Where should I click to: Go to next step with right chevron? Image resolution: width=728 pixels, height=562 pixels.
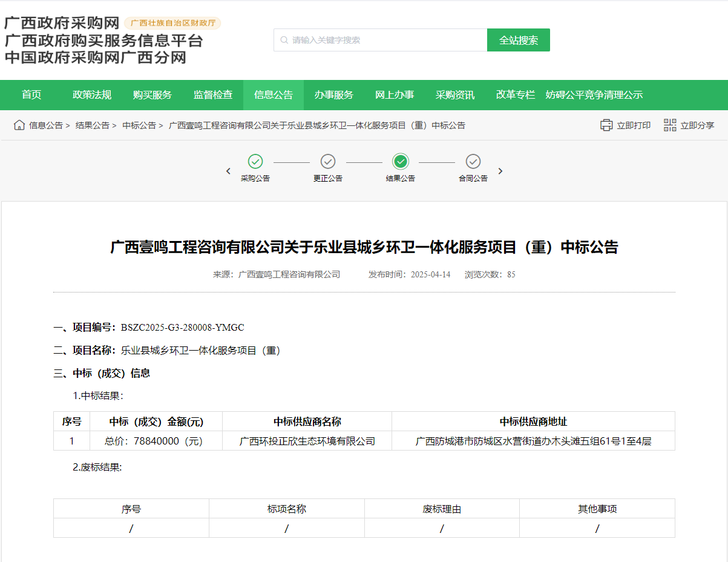500,171
